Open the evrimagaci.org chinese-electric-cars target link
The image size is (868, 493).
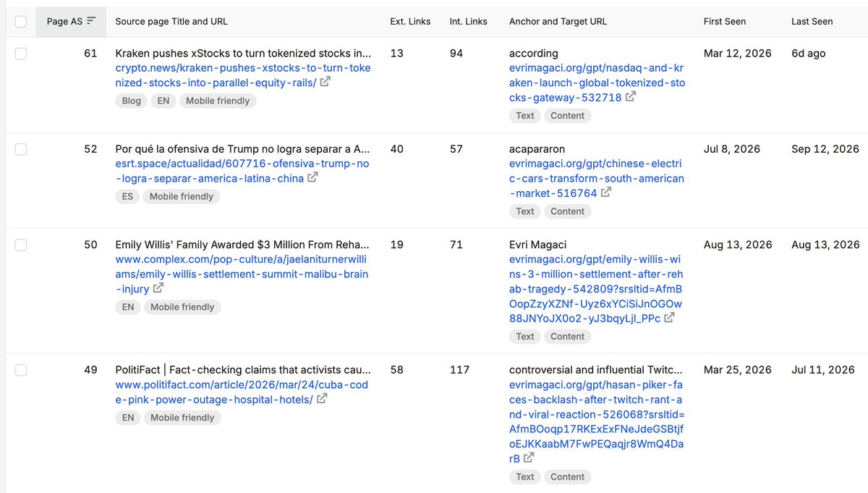click(597, 178)
